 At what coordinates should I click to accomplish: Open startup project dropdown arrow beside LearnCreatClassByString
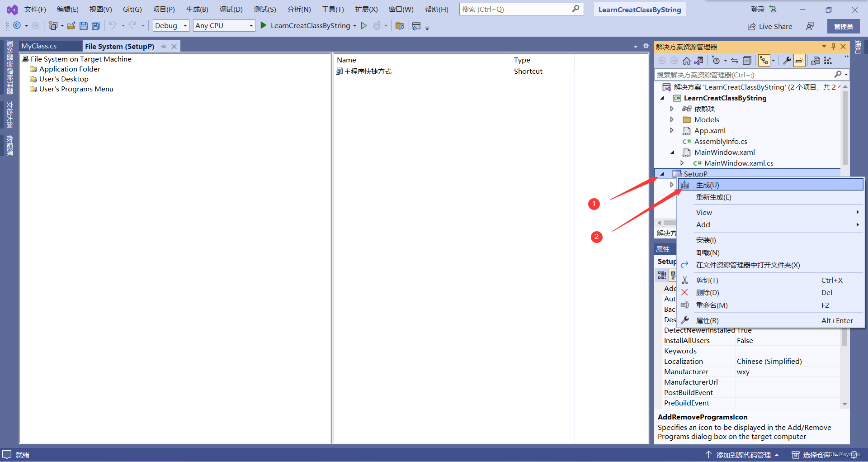coord(355,26)
